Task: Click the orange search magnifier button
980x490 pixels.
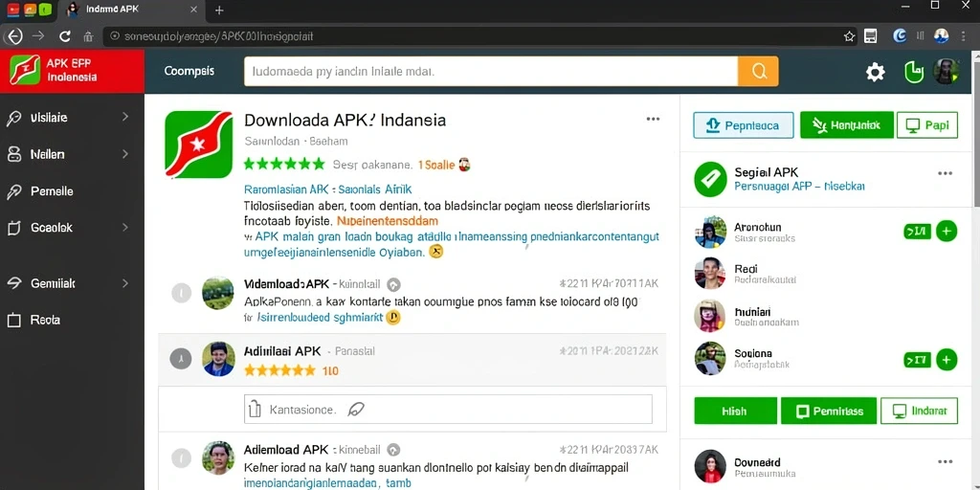Action: pos(759,71)
